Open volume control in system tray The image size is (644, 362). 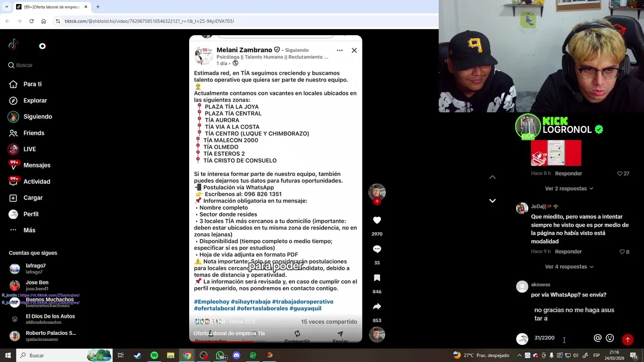(577, 355)
